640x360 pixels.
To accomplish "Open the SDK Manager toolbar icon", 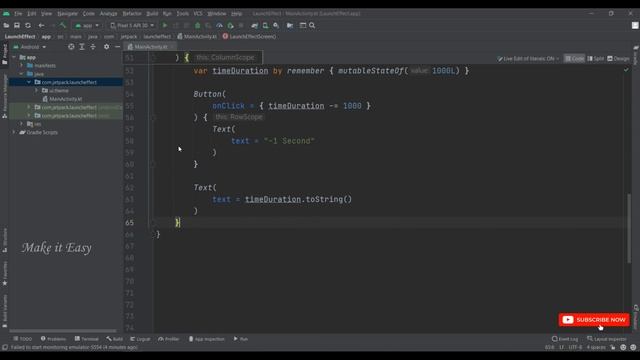I will coord(276,25).
